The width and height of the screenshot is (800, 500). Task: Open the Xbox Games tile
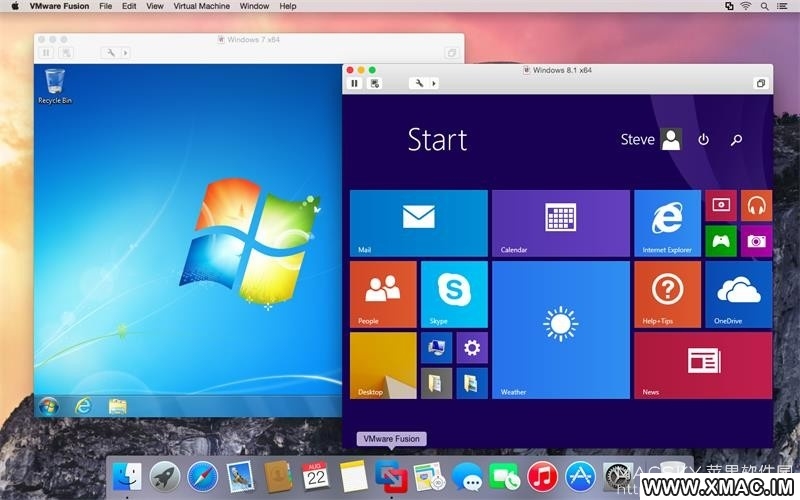pos(721,241)
